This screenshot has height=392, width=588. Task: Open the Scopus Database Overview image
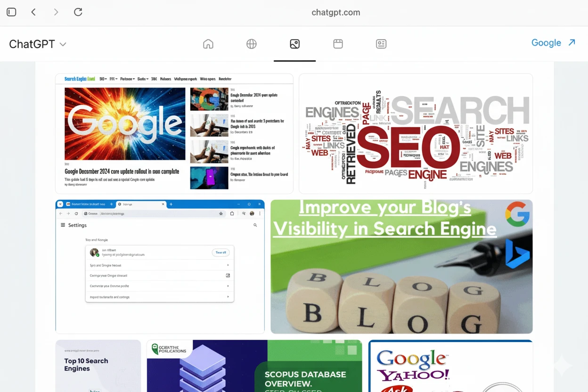[x=254, y=366]
